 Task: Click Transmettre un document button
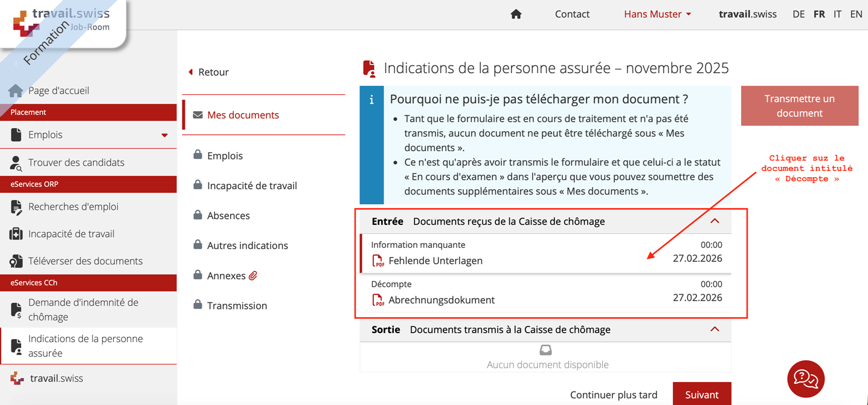pyautogui.click(x=799, y=106)
